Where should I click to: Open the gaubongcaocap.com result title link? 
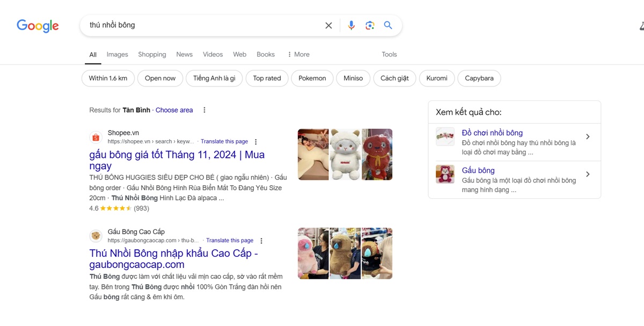[x=173, y=259]
